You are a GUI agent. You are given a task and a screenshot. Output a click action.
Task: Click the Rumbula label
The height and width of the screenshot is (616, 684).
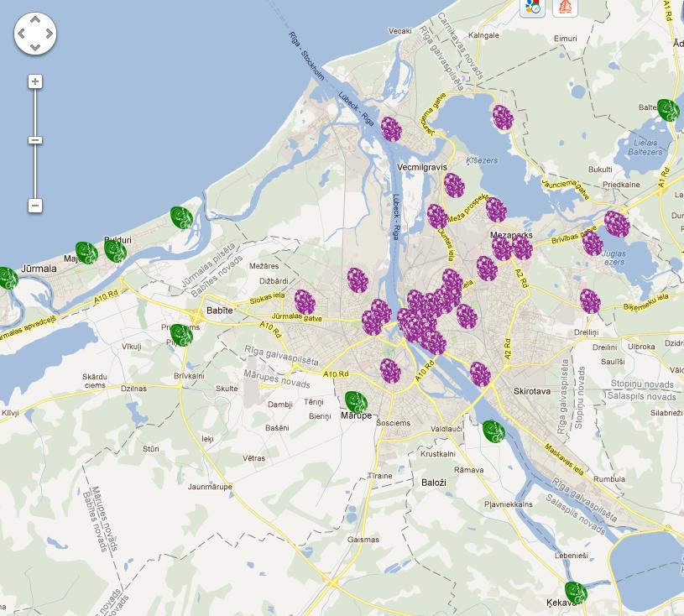609,478
